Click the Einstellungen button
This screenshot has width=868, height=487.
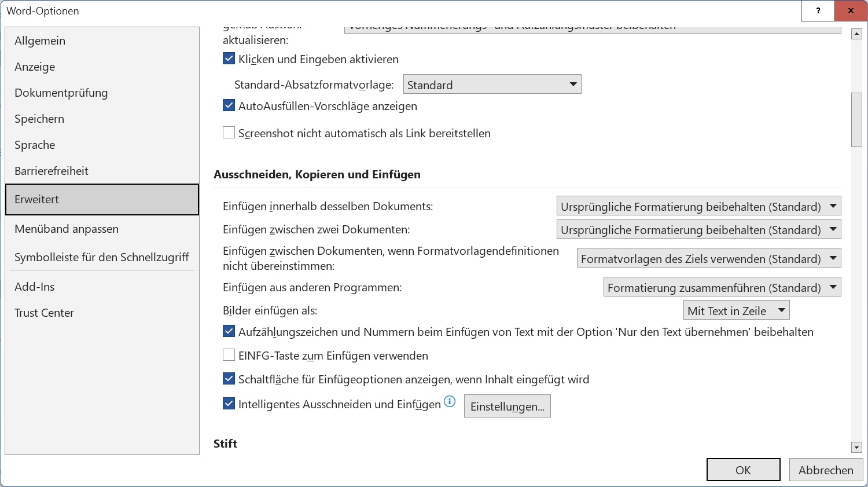click(507, 406)
